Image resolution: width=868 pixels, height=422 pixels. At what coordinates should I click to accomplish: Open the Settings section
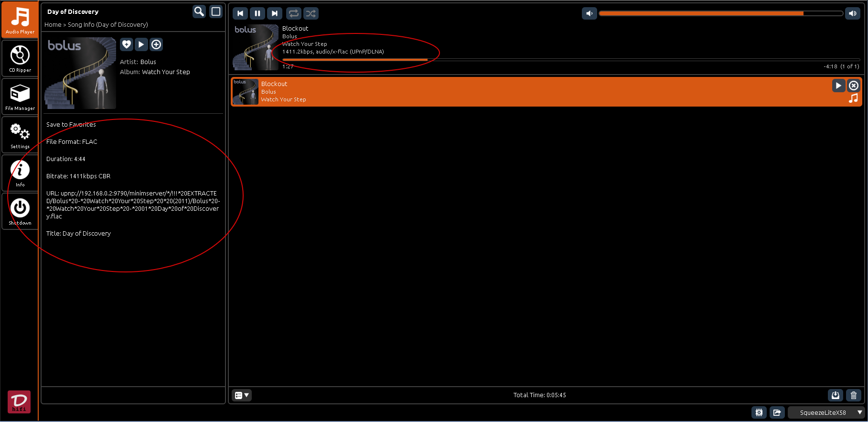pos(20,134)
